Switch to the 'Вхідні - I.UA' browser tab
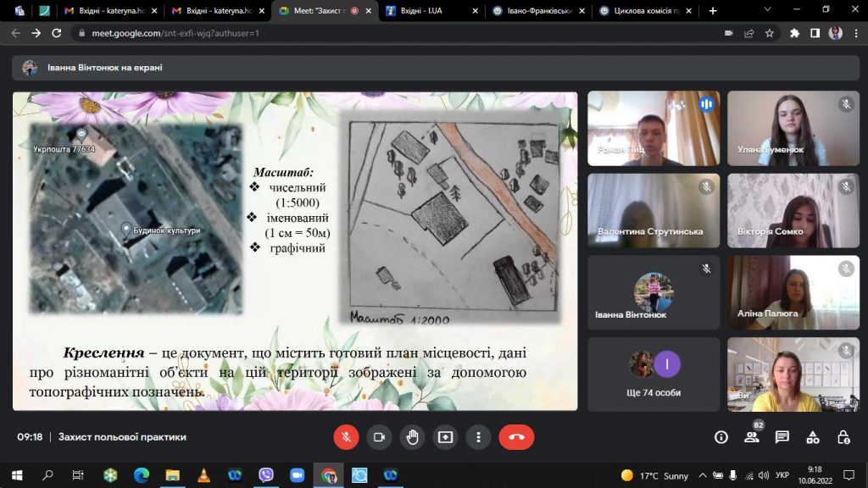868x488 pixels. 431,11
